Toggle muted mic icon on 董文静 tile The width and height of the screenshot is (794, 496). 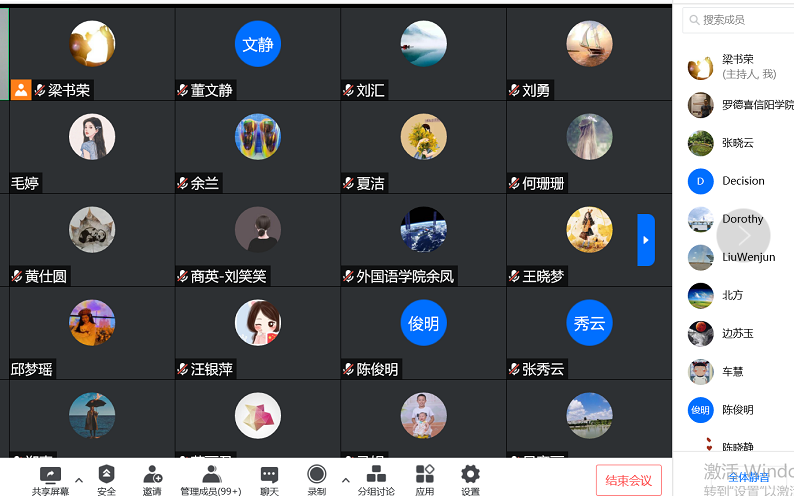[x=183, y=91]
